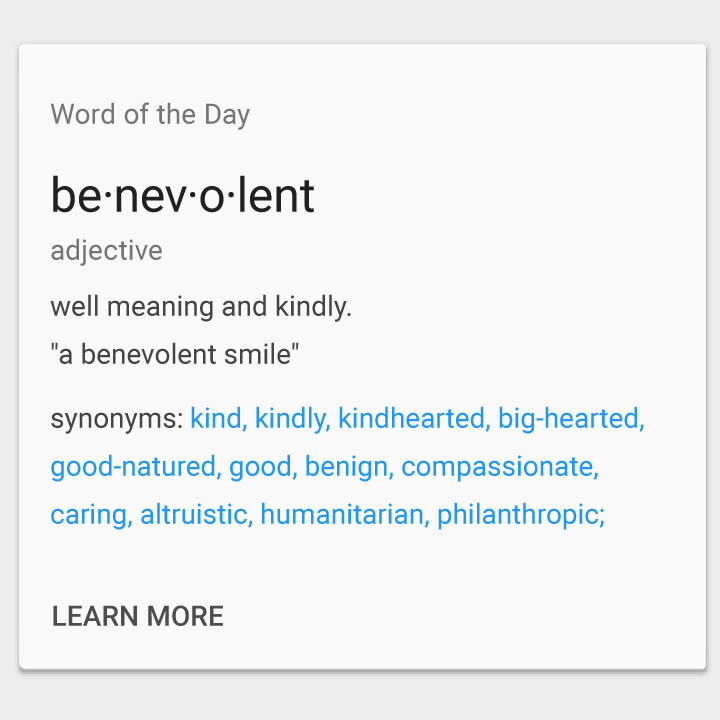This screenshot has height=720, width=720.
Task: Open the 'humanitarian' synonym link
Action: (342, 514)
